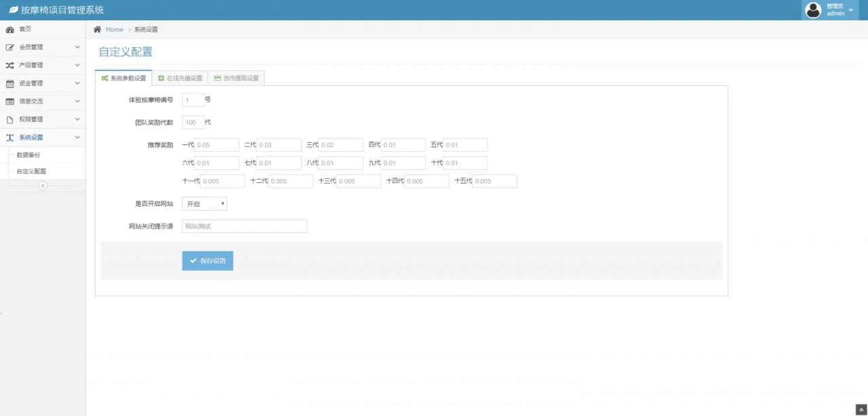Image resolution: width=868 pixels, height=416 pixels.
Task: Click the edit icon beside 会员管理
Action: tap(9, 47)
